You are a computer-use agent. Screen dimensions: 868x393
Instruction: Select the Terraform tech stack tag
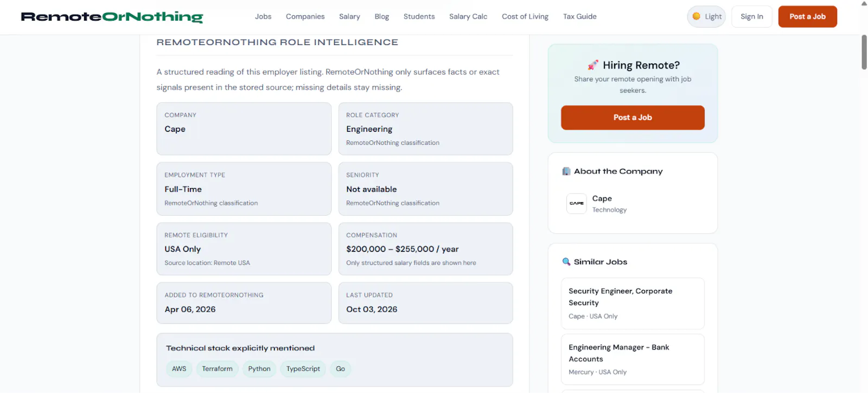[218, 369]
